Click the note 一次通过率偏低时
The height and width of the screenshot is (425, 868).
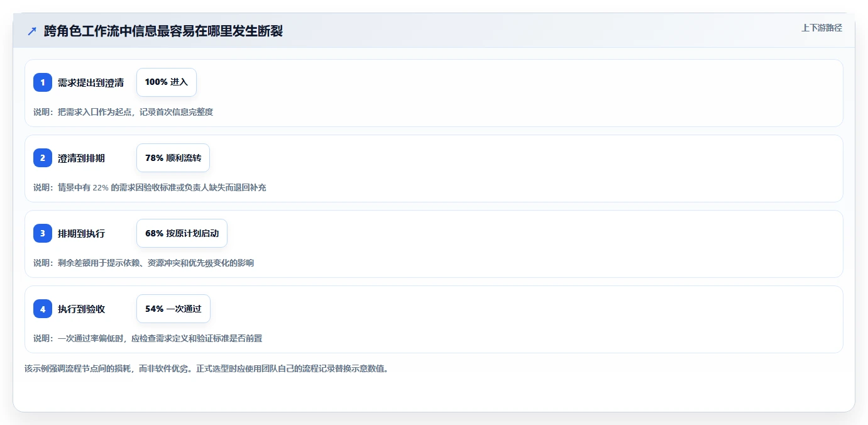point(148,338)
